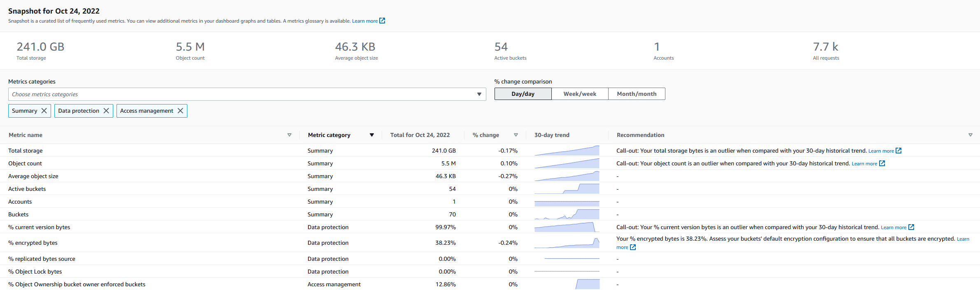Sort by Metric category arrow icon
This screenshot has height=290, width=980.
372,135
